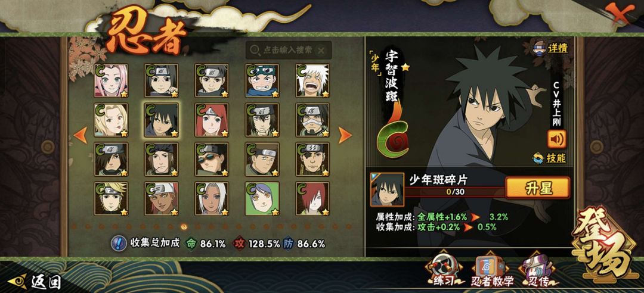Select the purple-haired Konan portrait
The image size is (644, 293).
(x=262, y=199)
